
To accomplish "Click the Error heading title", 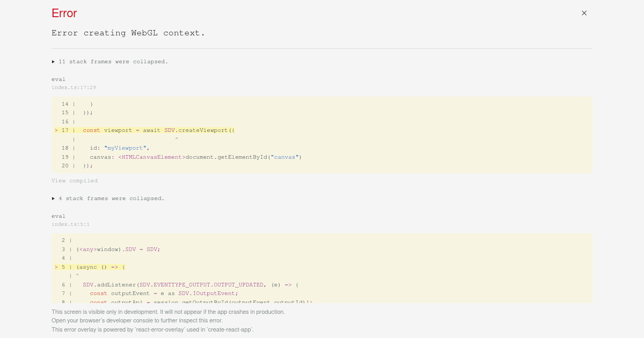I will 64,13.
